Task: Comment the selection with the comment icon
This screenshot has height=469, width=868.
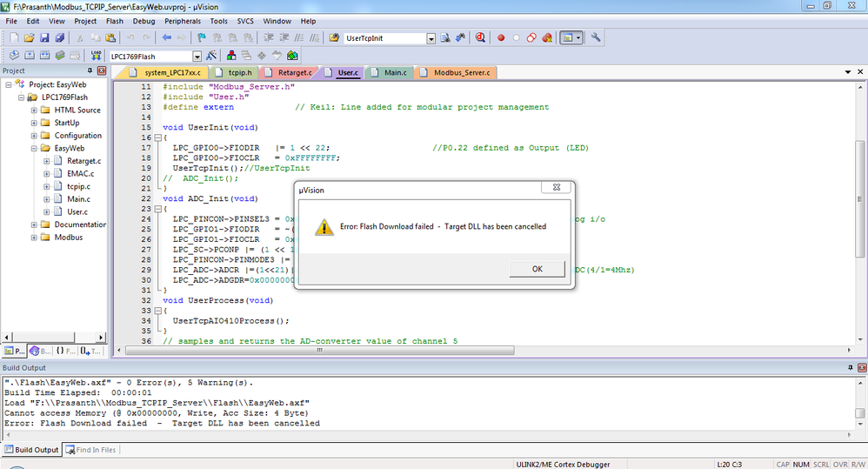Action: point(299,37)
